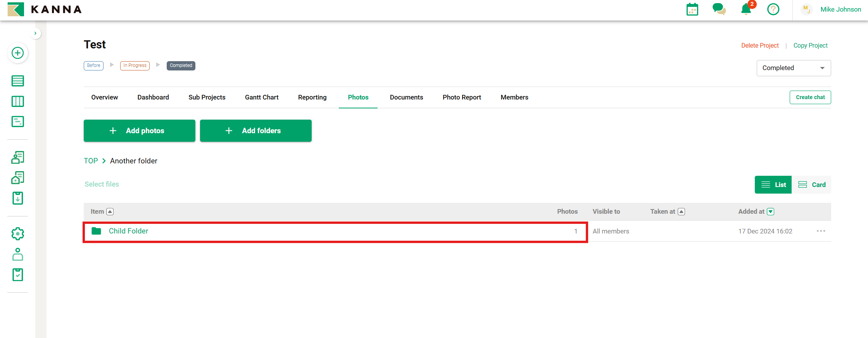The width and height of the screenshot is (868, 338).
Task: Open the settings gear in sidebar
Action: click(x=17, y=234)
